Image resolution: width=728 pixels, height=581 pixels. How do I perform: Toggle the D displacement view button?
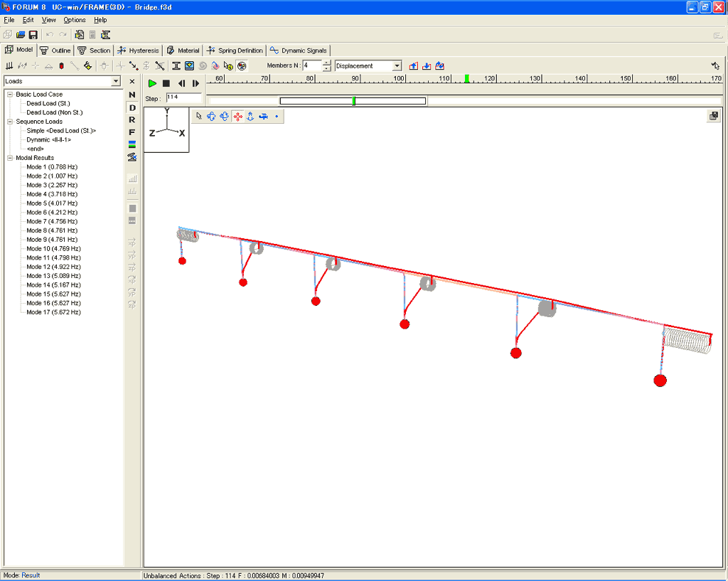pyautogui.click(x=132, y=108)
